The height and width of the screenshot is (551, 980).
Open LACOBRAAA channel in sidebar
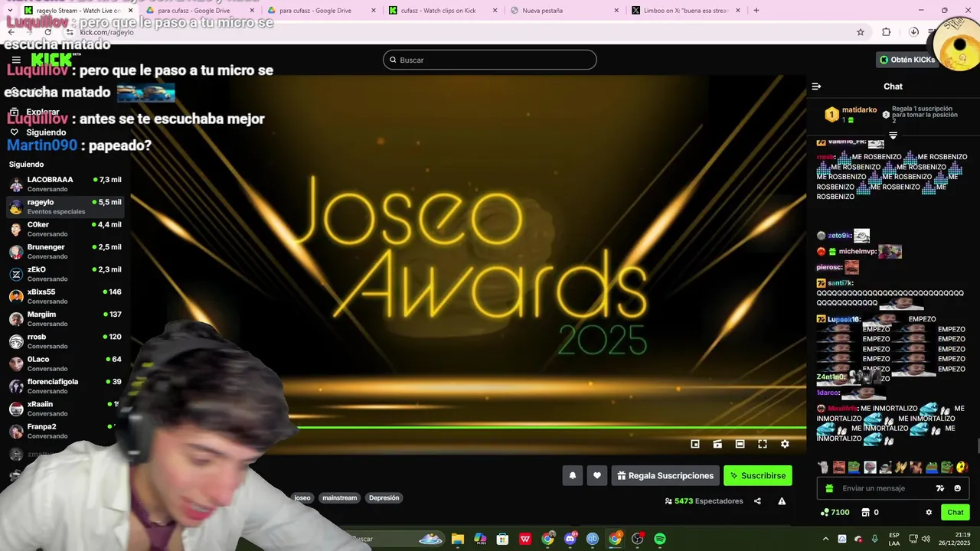coord(64,184)
